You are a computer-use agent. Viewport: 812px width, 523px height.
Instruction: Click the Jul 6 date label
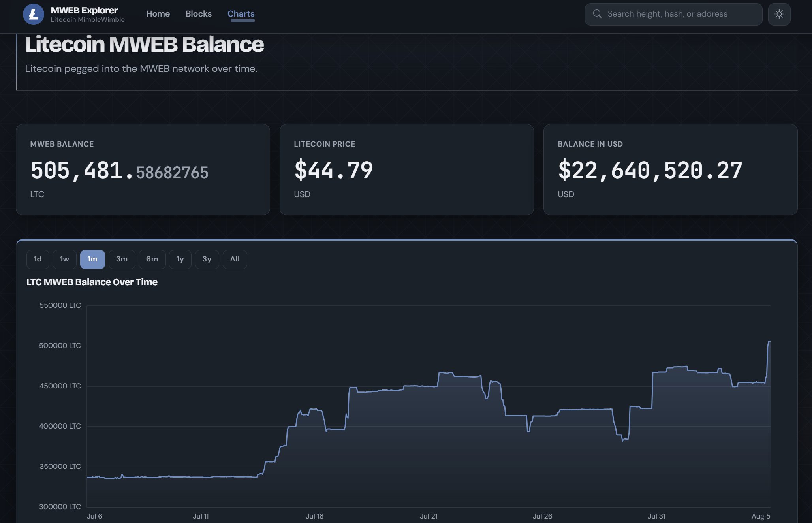95,516
